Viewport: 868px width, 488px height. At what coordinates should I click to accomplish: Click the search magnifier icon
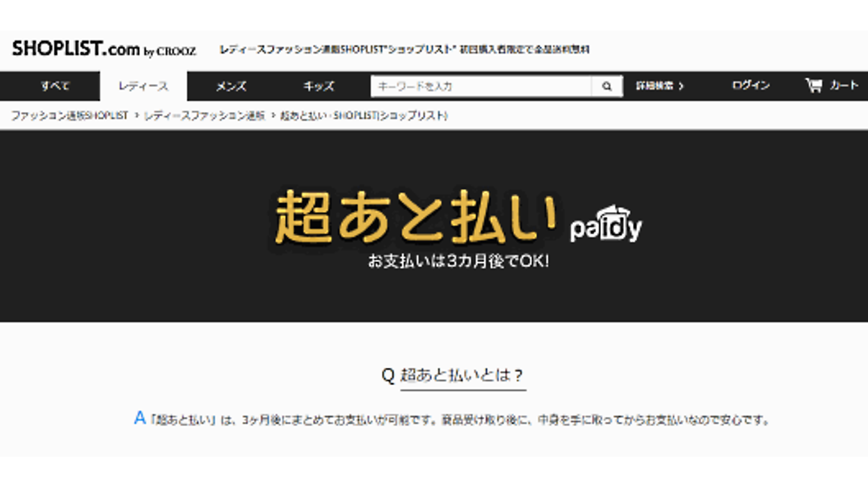point(607,87)
